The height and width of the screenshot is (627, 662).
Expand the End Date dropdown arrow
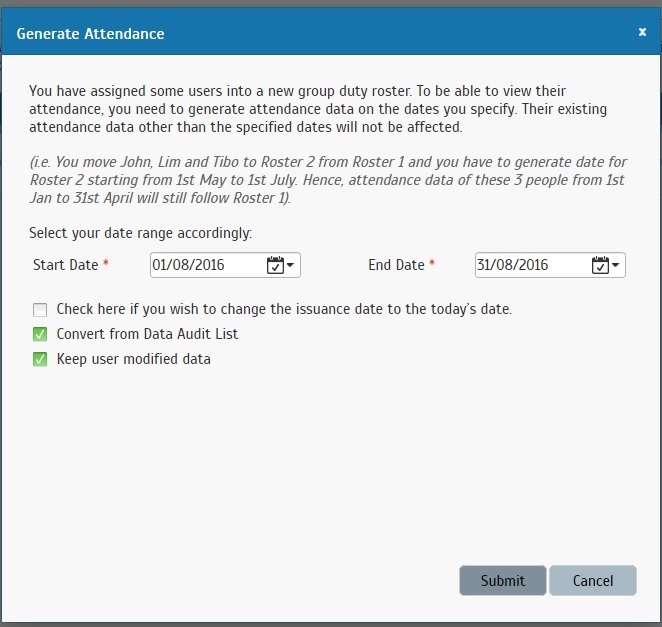click(x=615, y=265)
